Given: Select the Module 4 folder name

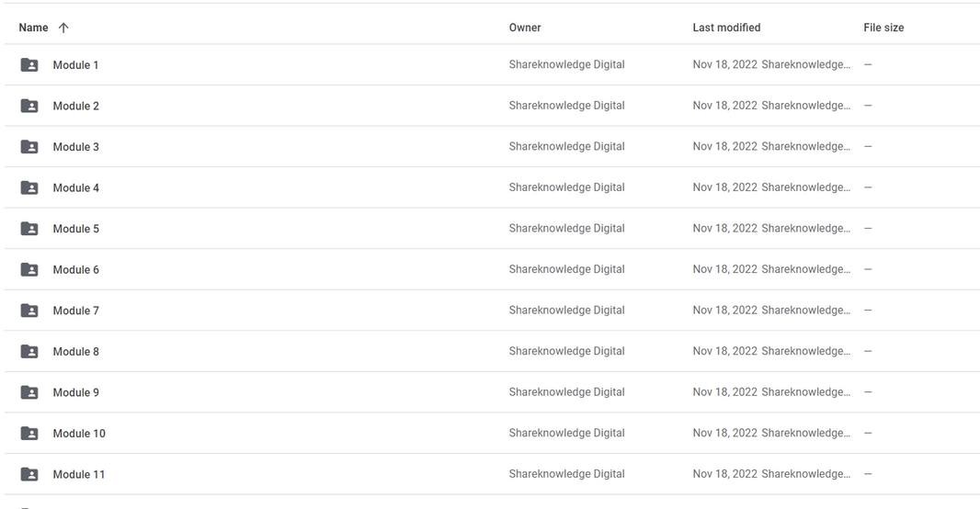Looking at the screenshot, I should (x=75, y=187).
